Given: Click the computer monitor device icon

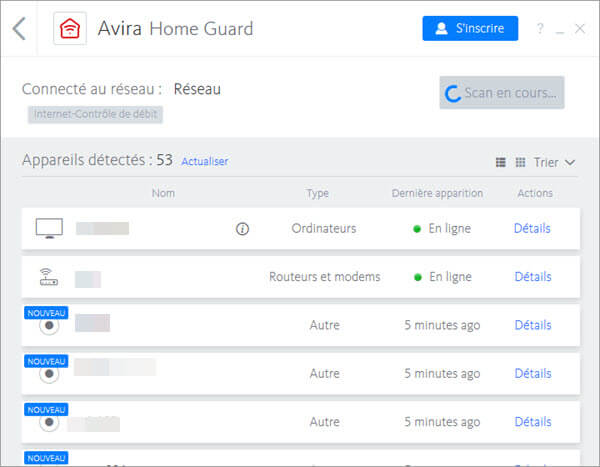Looking at the screenshot, I should pyautogui.click(x=49, y=228).
